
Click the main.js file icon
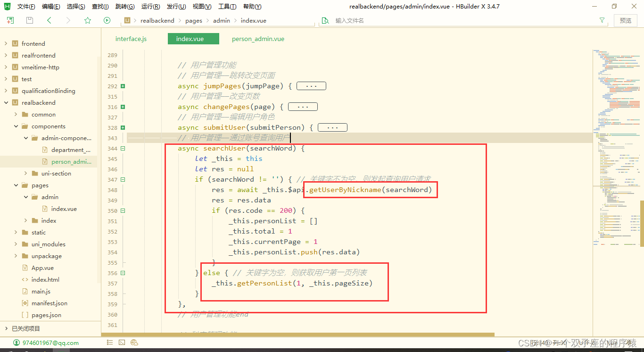coord(25,291)
